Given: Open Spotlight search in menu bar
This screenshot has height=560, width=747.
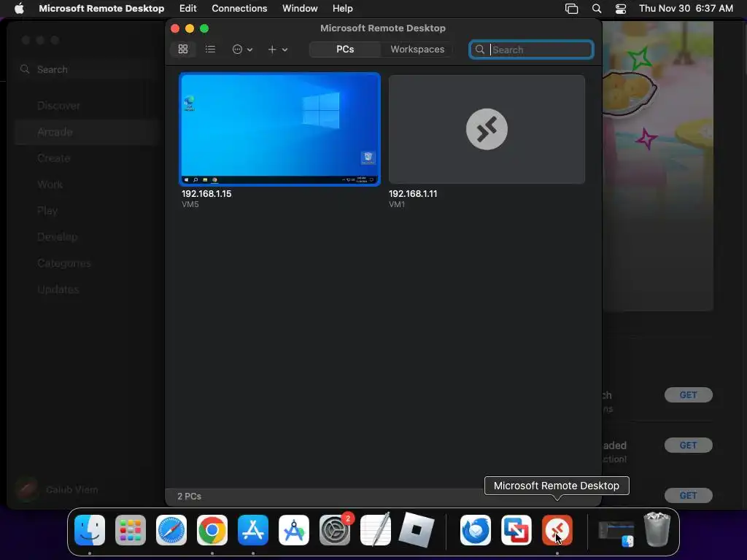Looking at the screenshot, I should point(597,9).
